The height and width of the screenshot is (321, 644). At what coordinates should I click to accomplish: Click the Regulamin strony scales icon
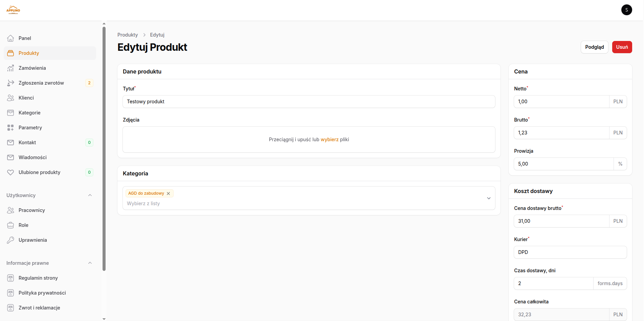click(10, 278)
